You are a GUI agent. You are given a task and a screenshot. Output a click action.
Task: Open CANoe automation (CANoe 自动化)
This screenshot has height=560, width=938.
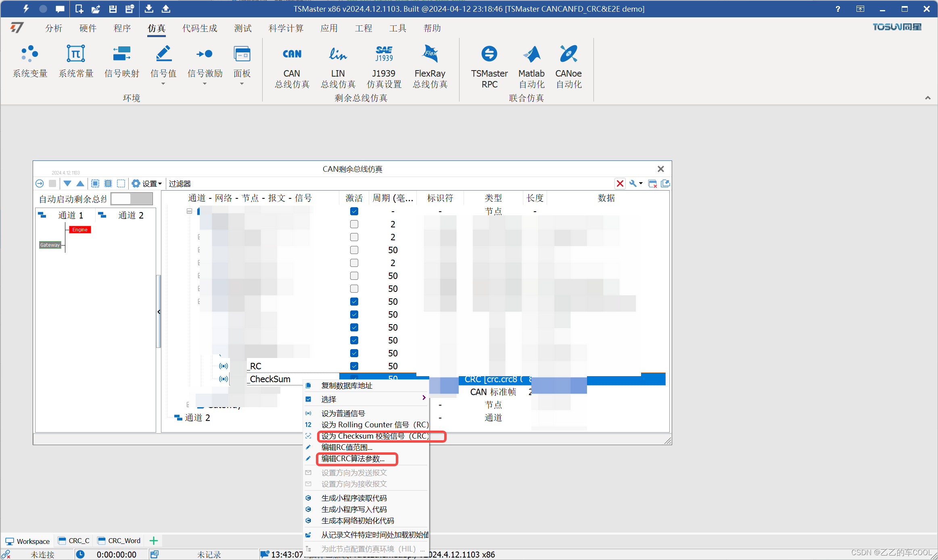(x=568, y=67)
